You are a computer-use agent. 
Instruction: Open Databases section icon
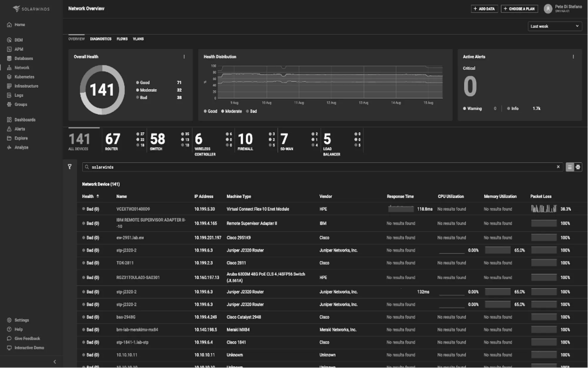9,58
